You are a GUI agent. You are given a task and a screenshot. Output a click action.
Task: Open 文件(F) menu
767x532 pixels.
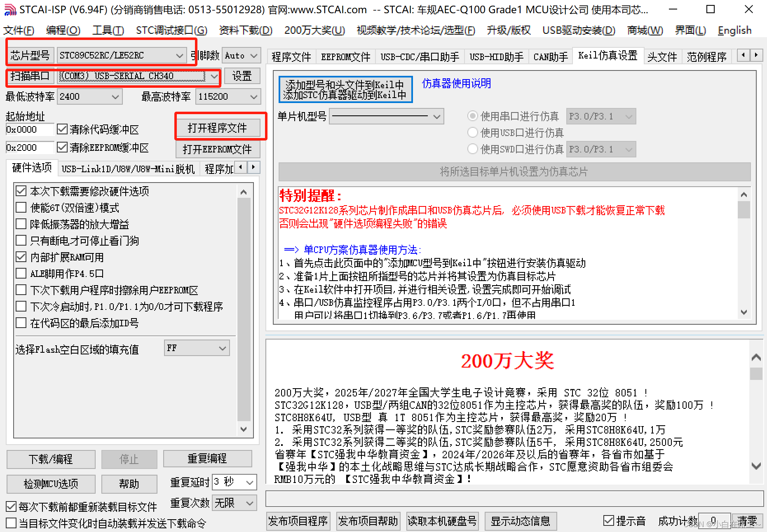pyautogui.click(x=19, y=30)
